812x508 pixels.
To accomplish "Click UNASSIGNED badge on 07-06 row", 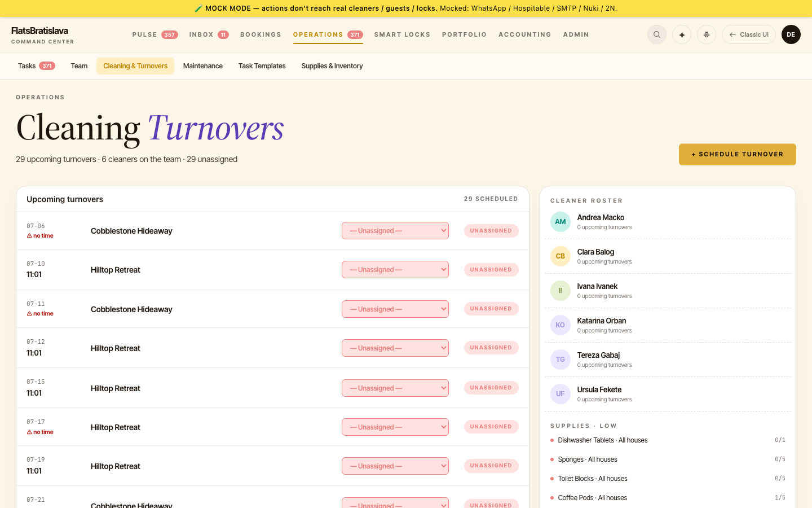I will point(491,231).
